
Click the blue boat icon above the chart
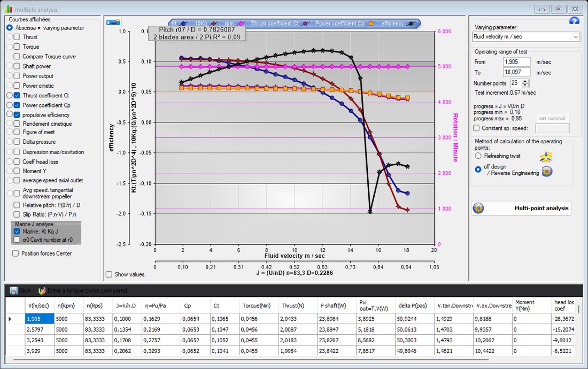coord(113,22)
